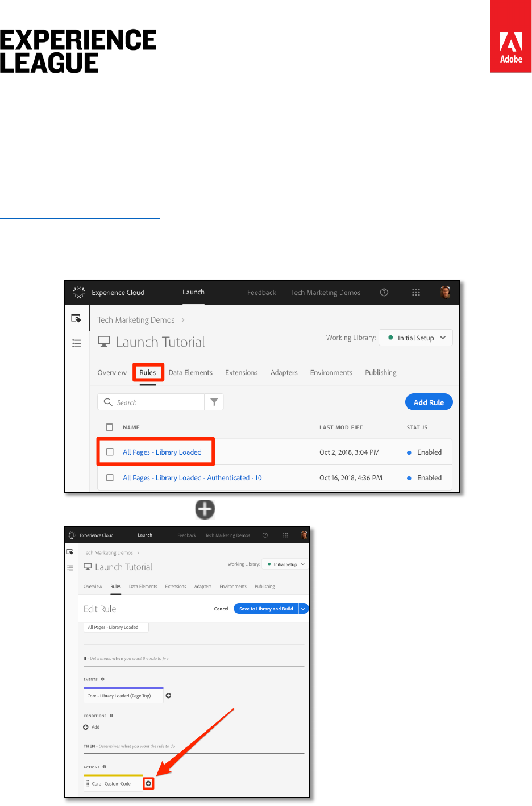Click rule name field showing All Pages - Library Loaded
532x806 pixels.
pyautogui.click(x=116, y=627)
